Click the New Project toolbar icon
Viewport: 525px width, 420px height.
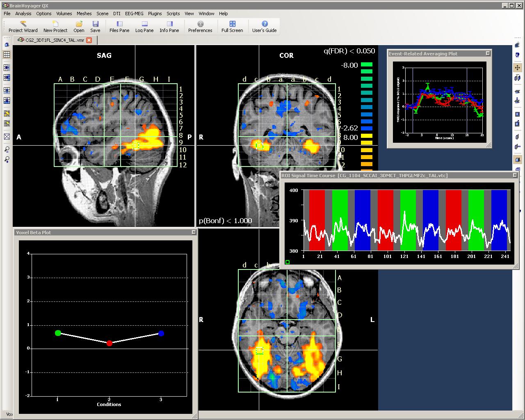55,27
